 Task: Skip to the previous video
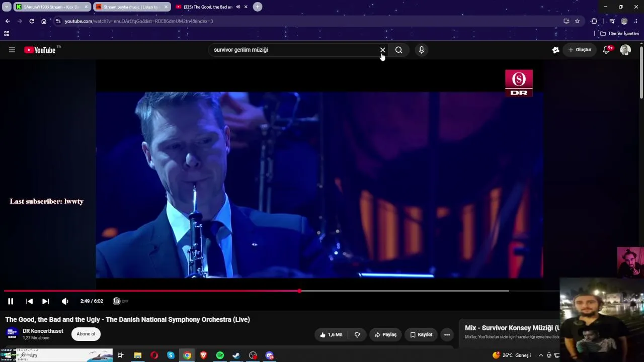[29, 301]
